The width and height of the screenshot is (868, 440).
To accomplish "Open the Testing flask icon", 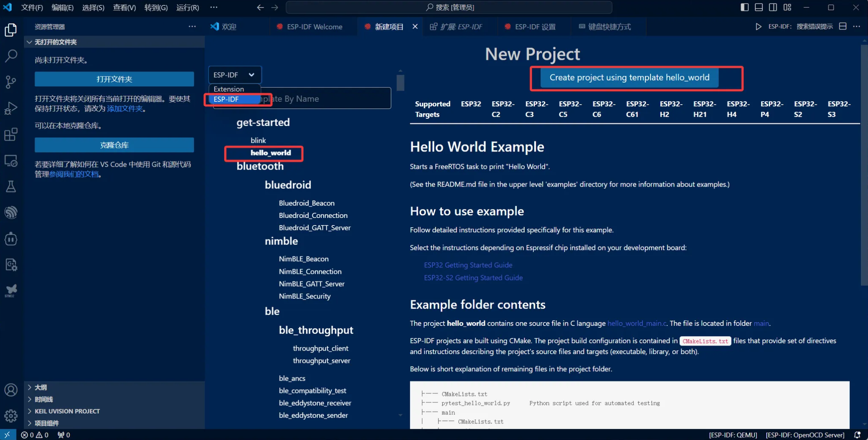I will pyautogui.click(x=11, y=187).
